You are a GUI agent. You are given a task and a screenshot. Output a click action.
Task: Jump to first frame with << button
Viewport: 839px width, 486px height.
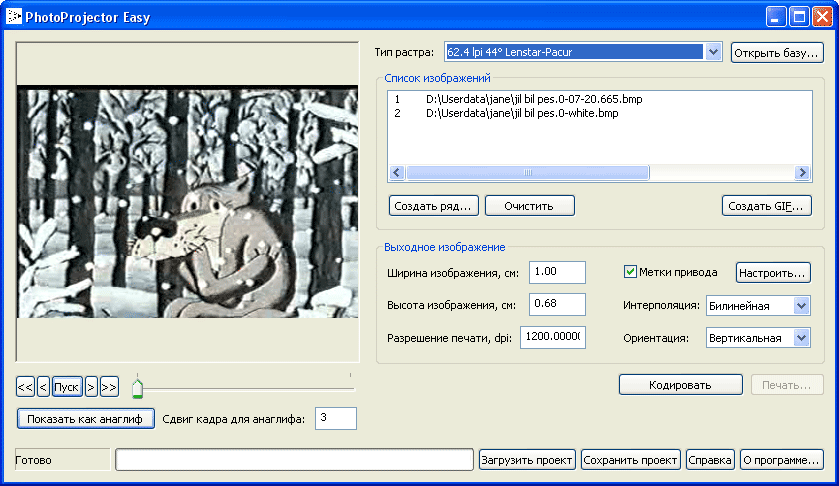25,387
